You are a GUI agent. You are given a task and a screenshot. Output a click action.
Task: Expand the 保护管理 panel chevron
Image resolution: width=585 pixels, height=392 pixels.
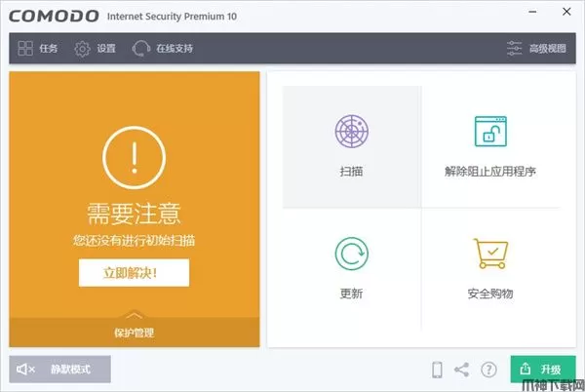[135, 315]
